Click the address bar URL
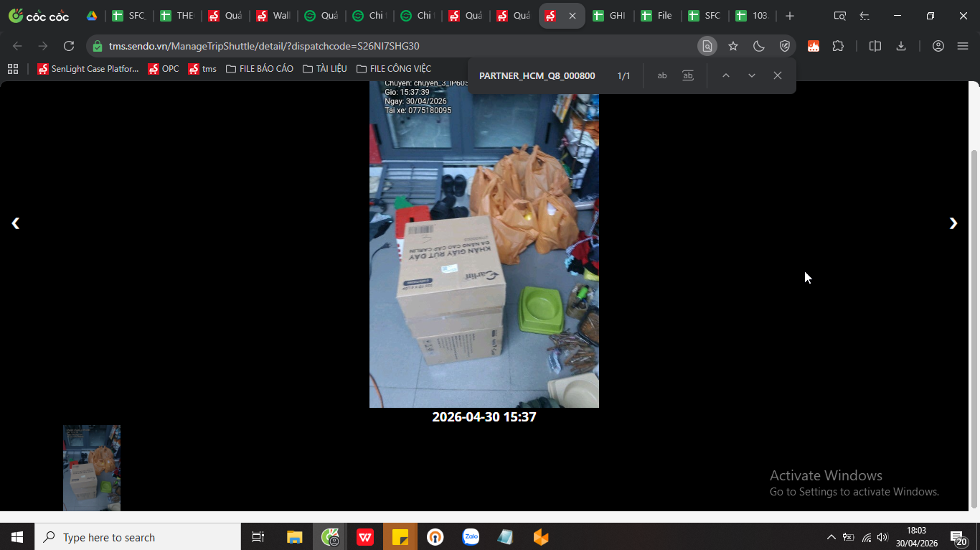Screen dimensions: 980x550 (264, 46)
